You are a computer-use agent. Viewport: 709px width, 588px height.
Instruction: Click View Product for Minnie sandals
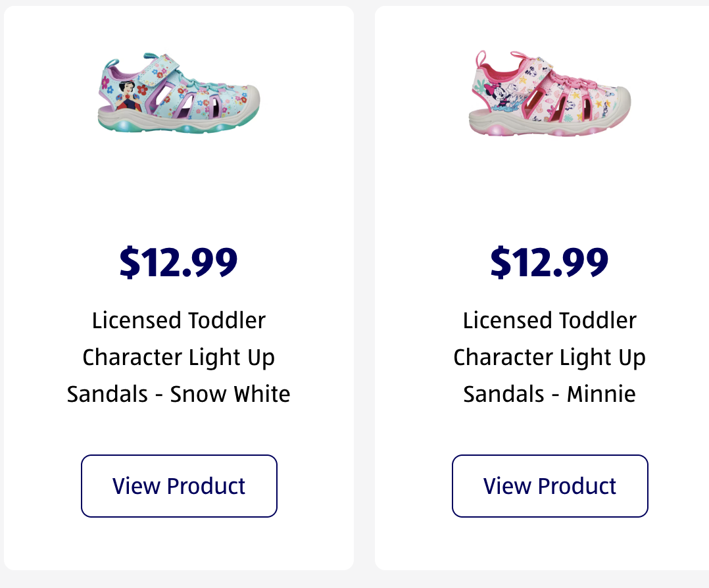tap(550, 486)
